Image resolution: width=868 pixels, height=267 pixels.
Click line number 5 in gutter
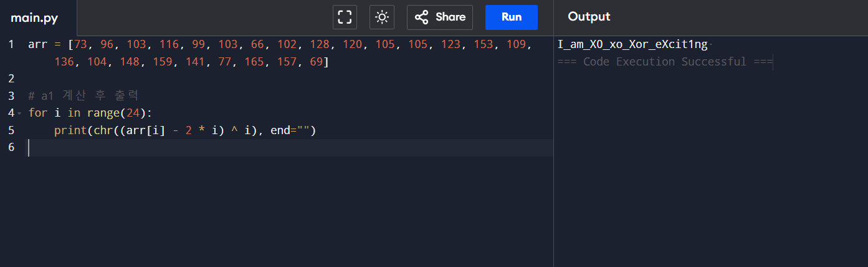tap(11, 130)
